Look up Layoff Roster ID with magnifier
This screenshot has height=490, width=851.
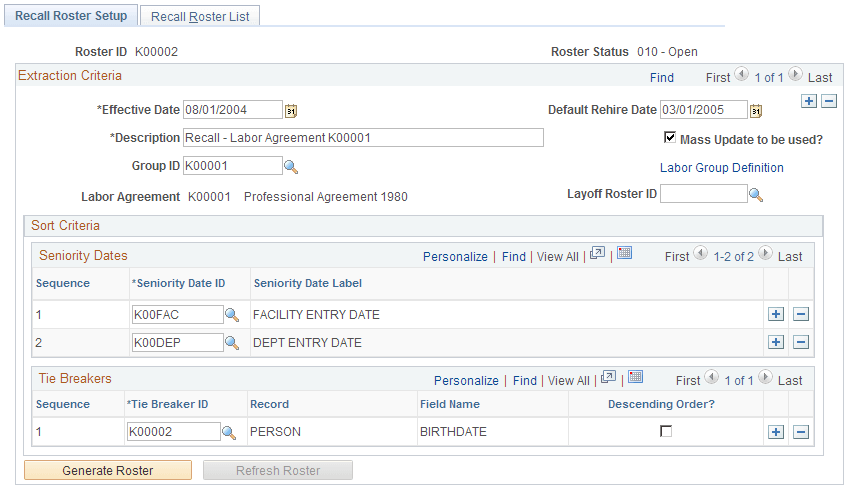click(x=756, y=194)
